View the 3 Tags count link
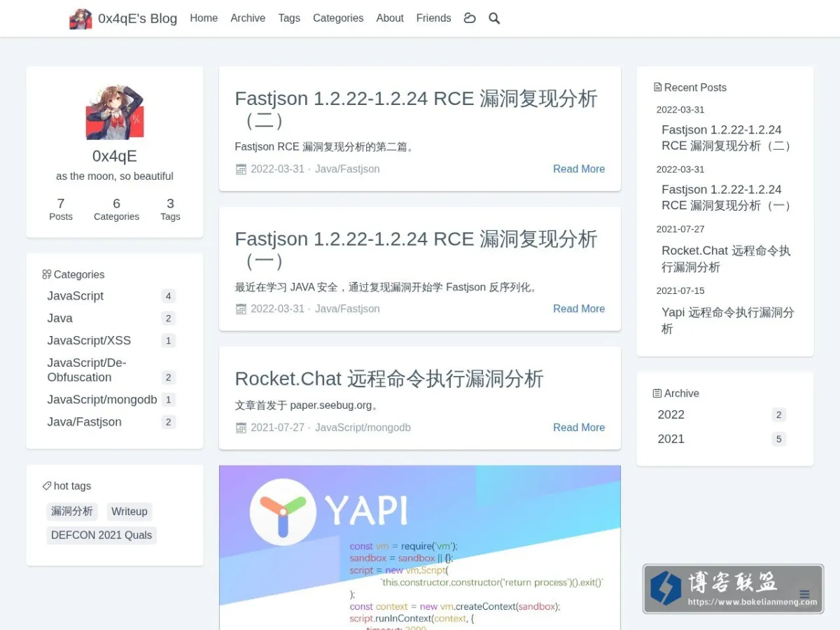 coord(170,209)
